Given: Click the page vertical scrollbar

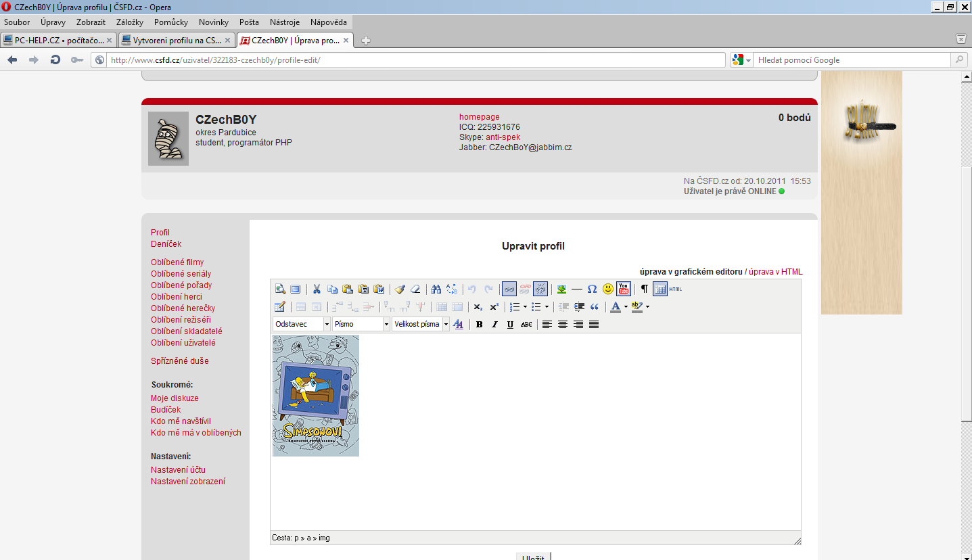Looking at the screenshot, I should click(966, 315).
